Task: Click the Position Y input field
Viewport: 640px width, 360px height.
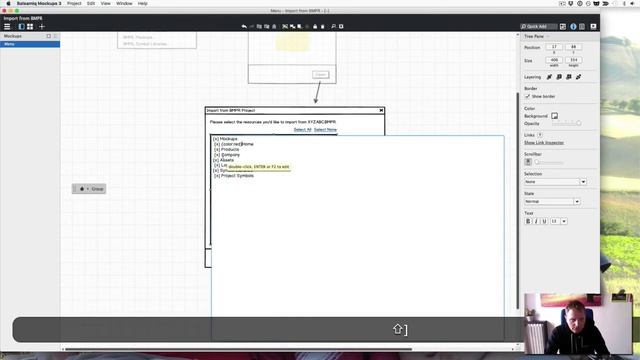Action: 573,47
